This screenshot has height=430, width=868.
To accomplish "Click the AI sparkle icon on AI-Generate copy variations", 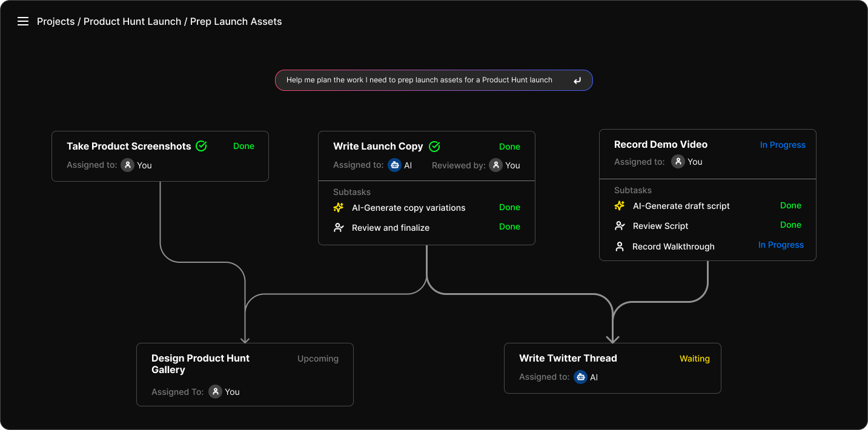I will (339, 207).
